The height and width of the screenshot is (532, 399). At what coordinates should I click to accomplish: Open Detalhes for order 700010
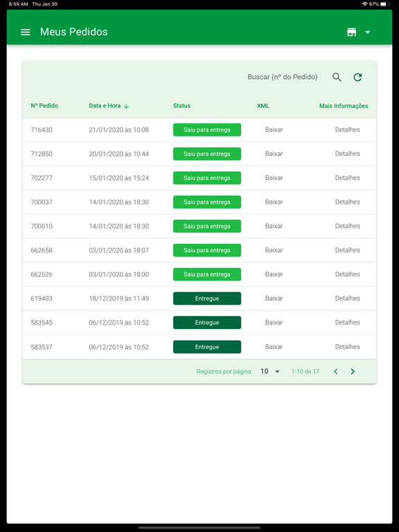click(348, 226)
